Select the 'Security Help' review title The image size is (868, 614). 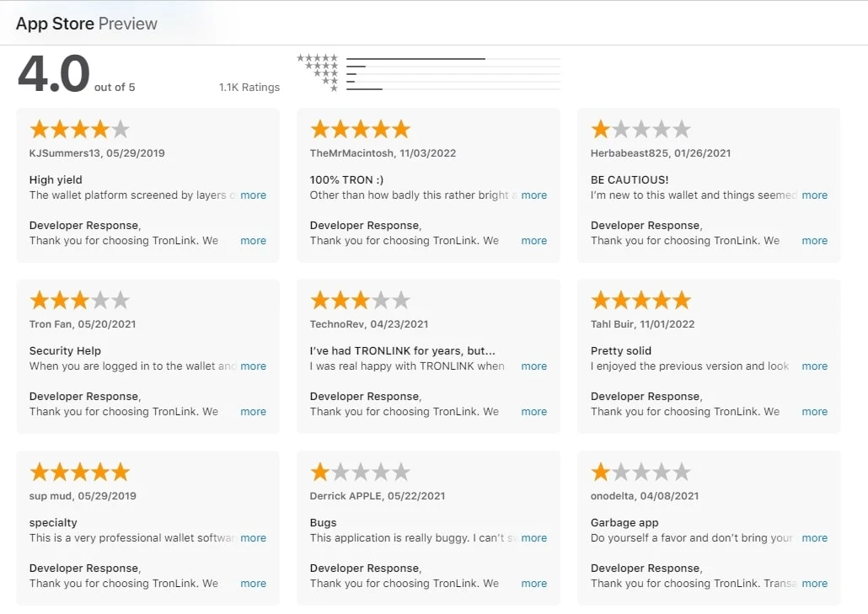(x=65, y=350)
